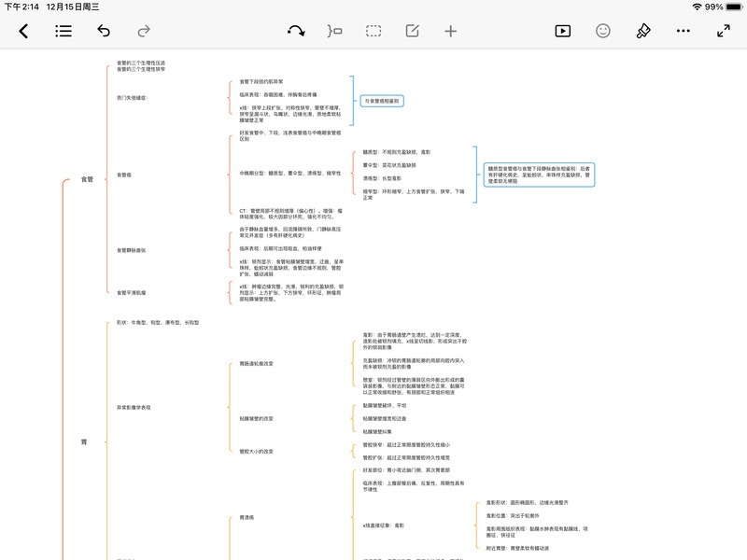
Task: Redo the last undone edit
Action: [144, 32]
